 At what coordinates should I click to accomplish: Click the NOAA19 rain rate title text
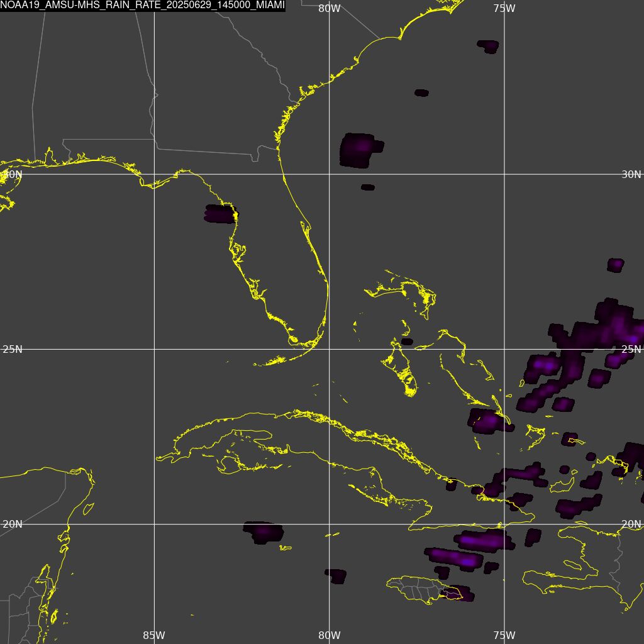pyautogui.click(x=143, y=6)
